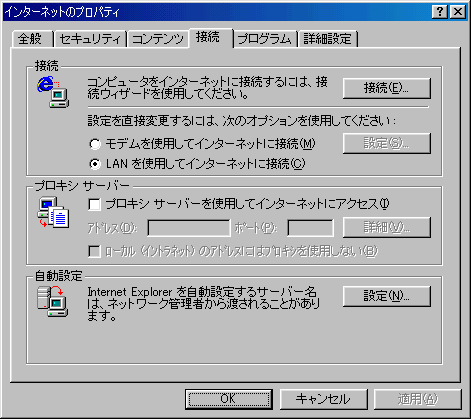Screen dimensions: 471x419
Task: Open the セキュリティ tab
Action: tap(90, 39)
